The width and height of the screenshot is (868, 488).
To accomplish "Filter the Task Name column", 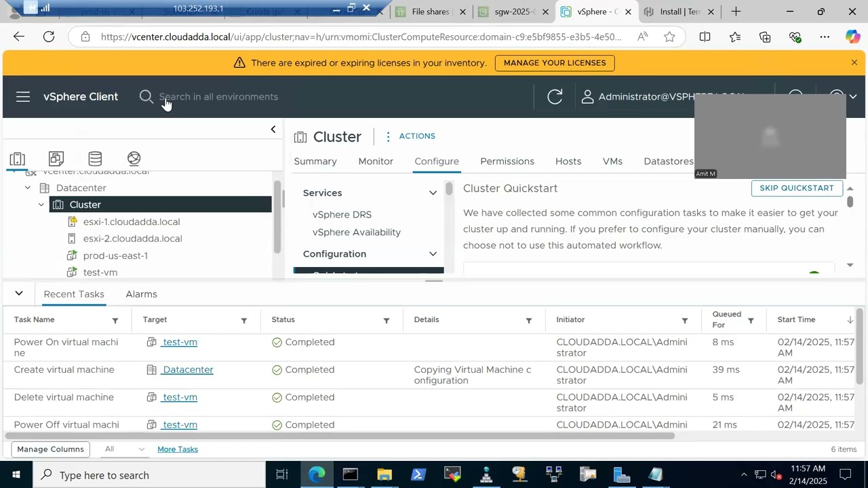I will coord(115,321).
